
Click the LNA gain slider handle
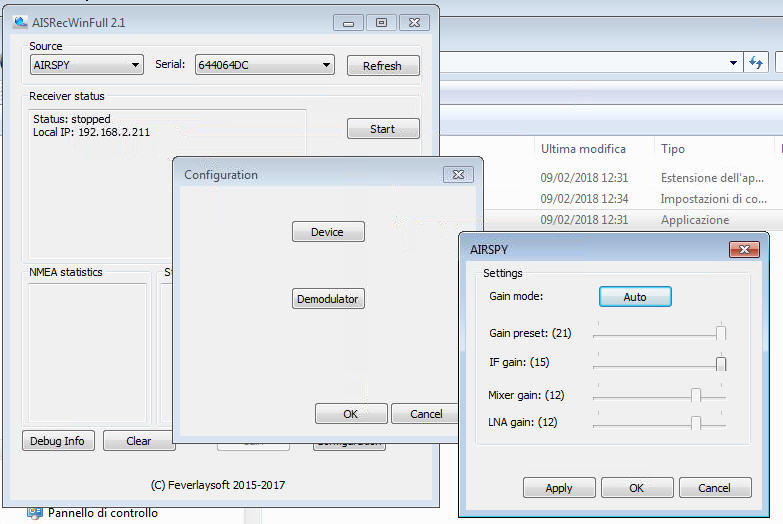(696, 423)
